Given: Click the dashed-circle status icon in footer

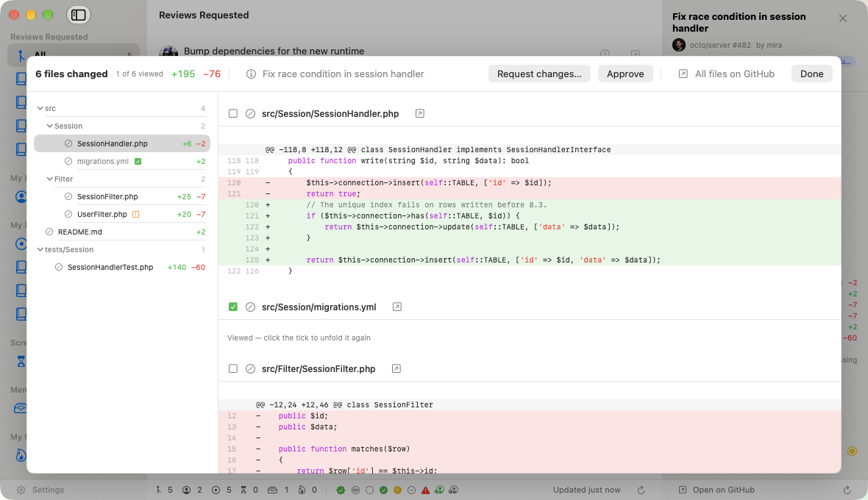Looking at the screenshot, I should [x=369, y=490].
